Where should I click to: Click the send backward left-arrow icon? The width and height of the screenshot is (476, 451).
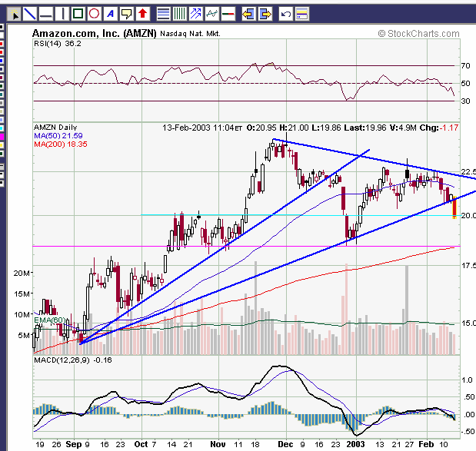248,14
